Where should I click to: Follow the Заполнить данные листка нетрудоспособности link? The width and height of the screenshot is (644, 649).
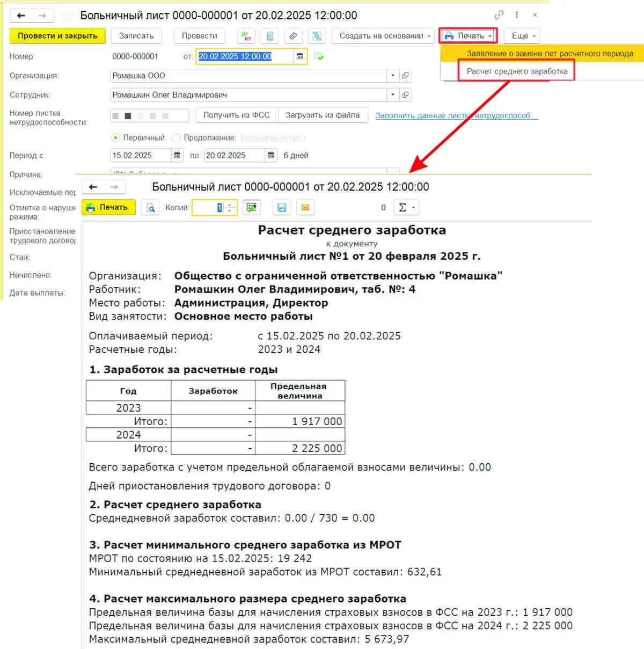point(456,115)
